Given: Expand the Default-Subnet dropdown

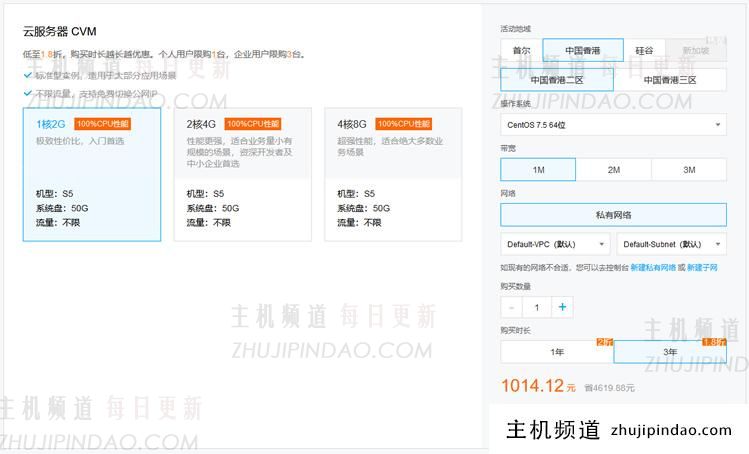Looking at the screenshot, I should pos(671,244).
